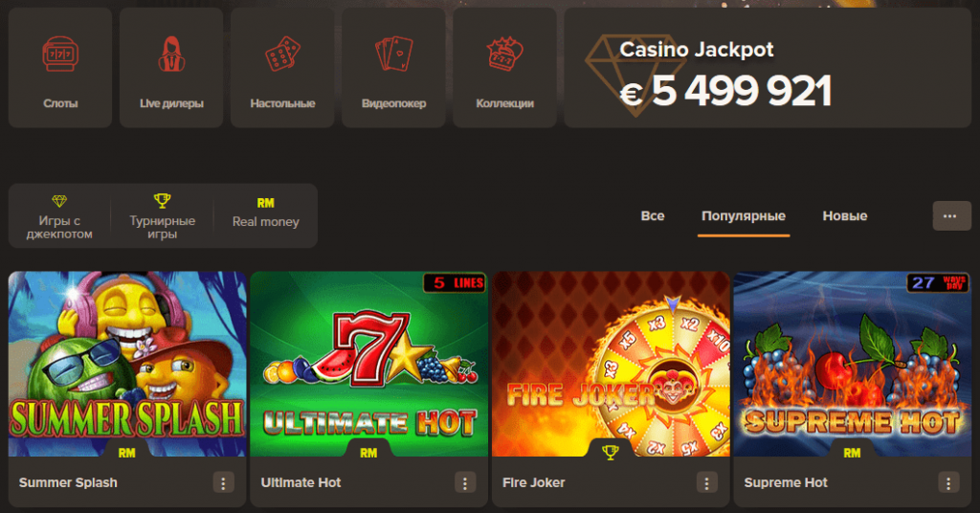Screen dimensions: 980x513
Task: Open the Видеопокер cards category
Action: 393,68
